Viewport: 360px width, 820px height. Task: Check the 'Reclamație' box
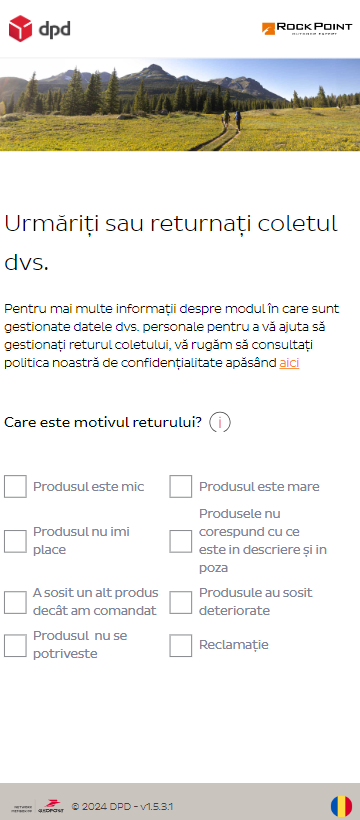click(x=181, y=645)
